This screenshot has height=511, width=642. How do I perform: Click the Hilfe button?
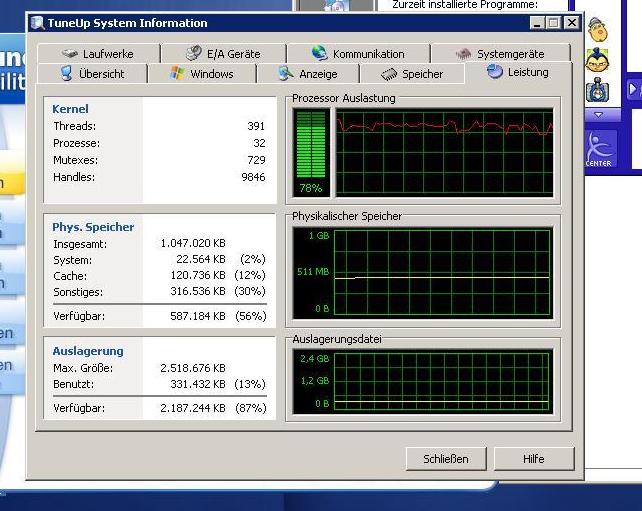coord(534,459)
